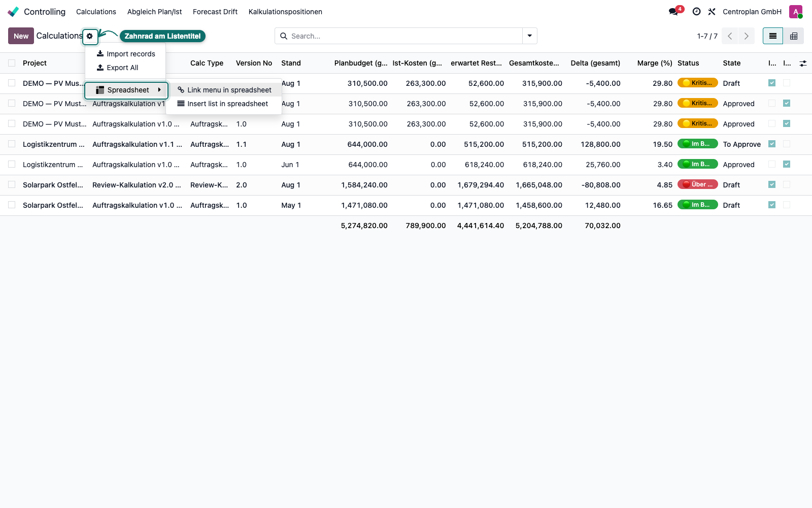Viewport: 812px width, 508px height.
Task: Toggle the checked box in Review-Kalkulation row
Action: 772,184
